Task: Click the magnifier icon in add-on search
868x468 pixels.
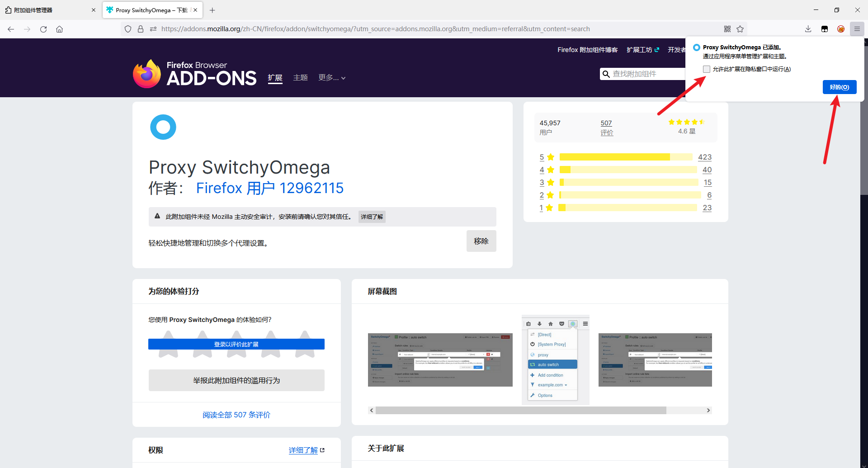Action: click(x=606, y=74)
